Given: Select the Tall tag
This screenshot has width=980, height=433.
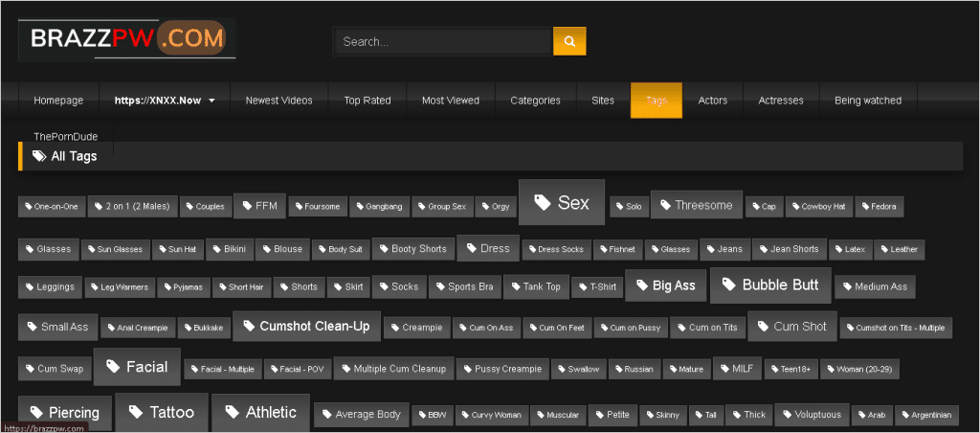Looking at the screenshot, I should pyautogui.click(x=705, y=415).
